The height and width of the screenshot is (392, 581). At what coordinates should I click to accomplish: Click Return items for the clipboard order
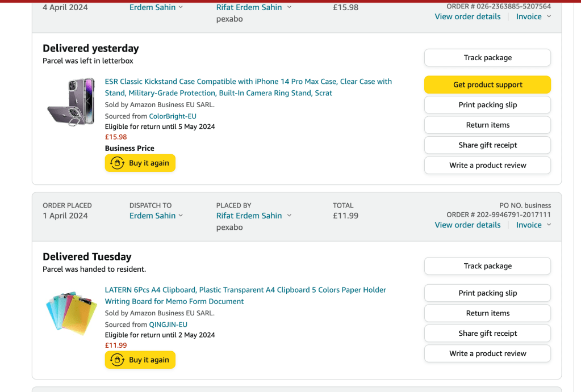(487, 313)
